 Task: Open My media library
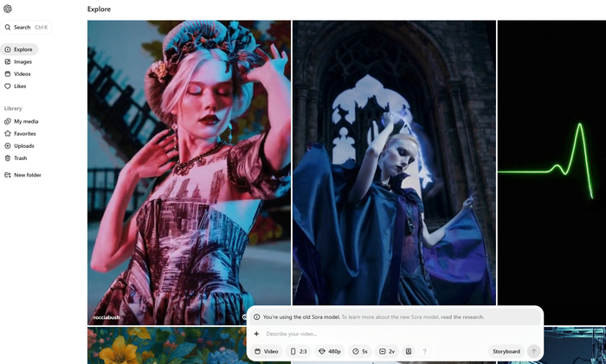[25, 121]
